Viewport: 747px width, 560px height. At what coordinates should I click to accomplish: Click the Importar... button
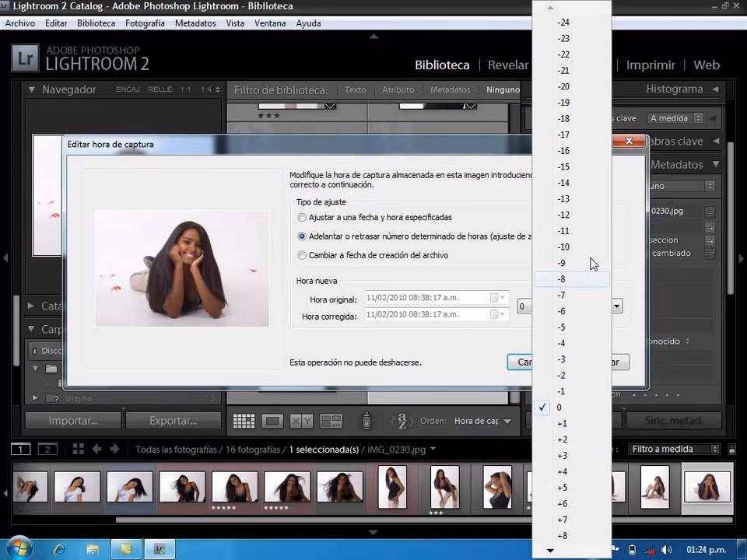pos(73,421)
